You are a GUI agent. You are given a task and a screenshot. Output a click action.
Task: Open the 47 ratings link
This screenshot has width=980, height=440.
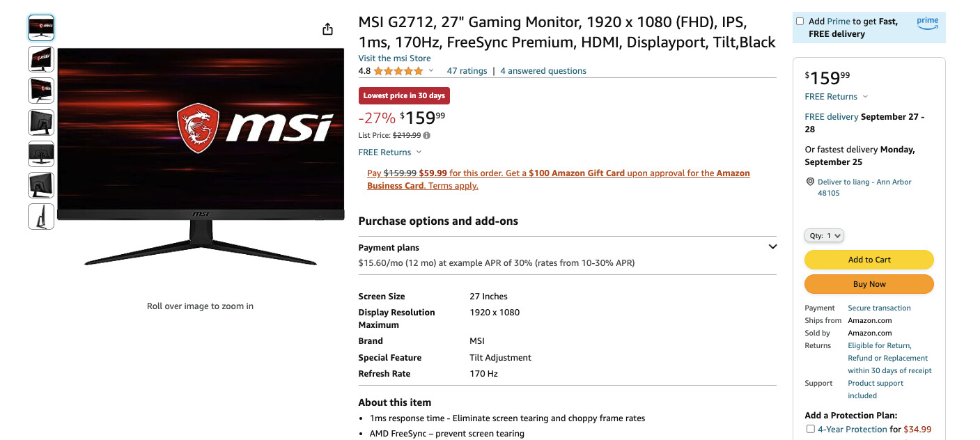pos(467,71)
